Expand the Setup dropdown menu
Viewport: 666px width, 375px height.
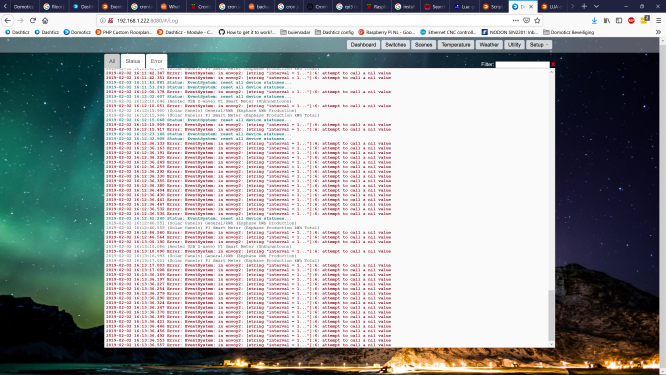539,45
